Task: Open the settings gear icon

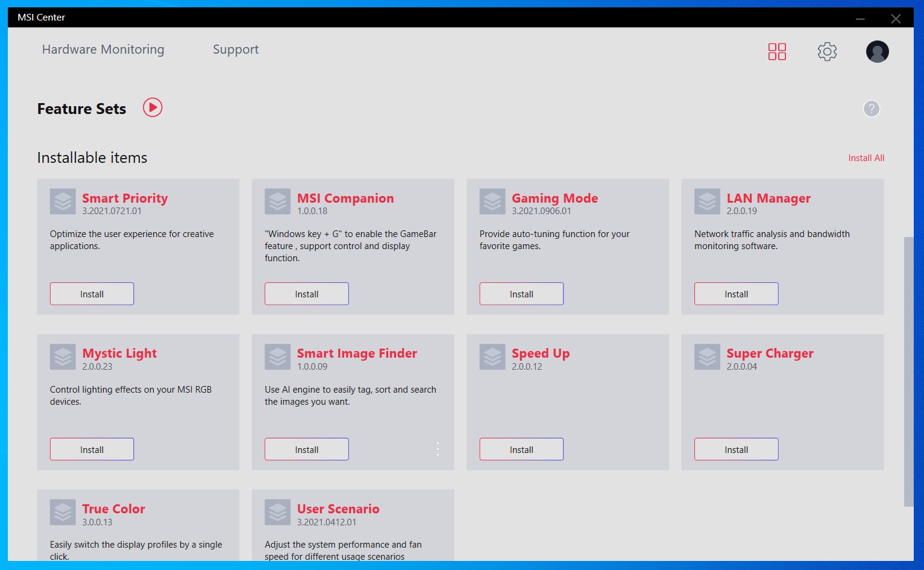Action: 827,52
